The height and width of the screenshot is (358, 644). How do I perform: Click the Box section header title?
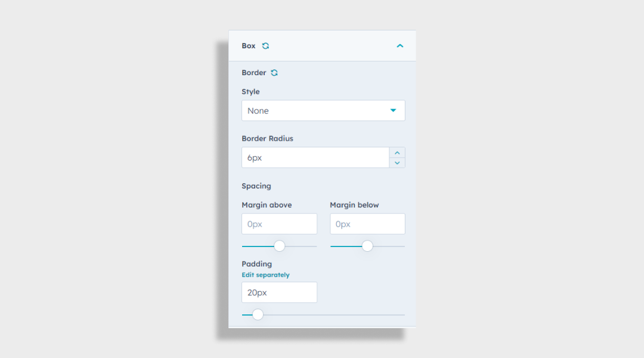point(249,46)
